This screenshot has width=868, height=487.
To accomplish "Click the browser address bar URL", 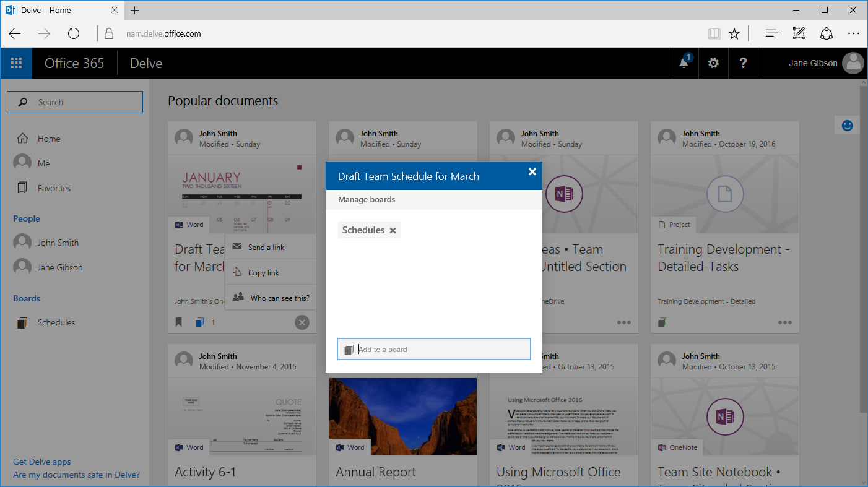I will click(x=163, y=33).
